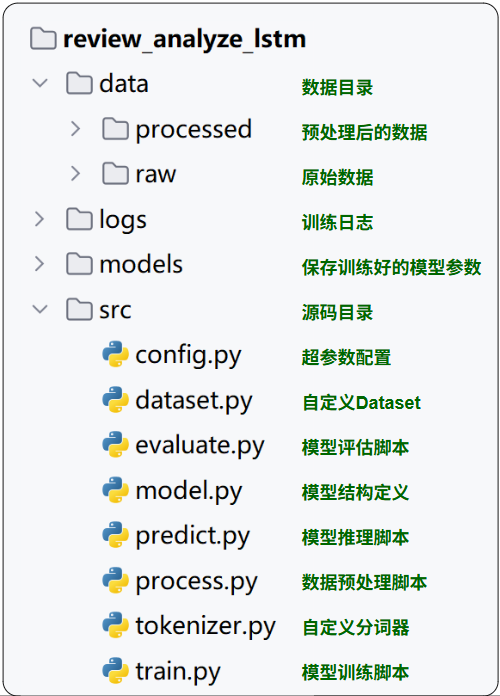
Task: Select the models folder label
Action: pos(141,265)
